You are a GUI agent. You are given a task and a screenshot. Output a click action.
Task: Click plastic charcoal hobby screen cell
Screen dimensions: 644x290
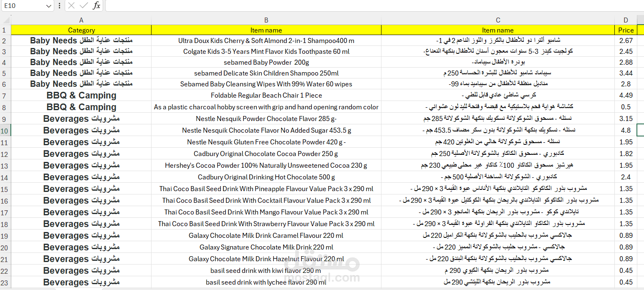click(266, 107)
